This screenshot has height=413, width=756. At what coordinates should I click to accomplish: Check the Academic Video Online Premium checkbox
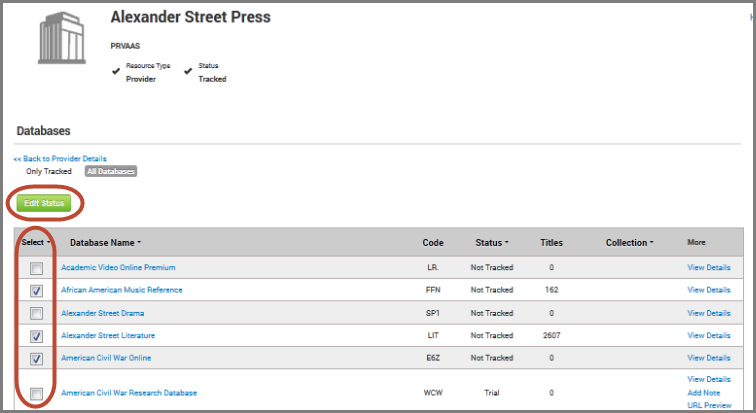point(36,268)
